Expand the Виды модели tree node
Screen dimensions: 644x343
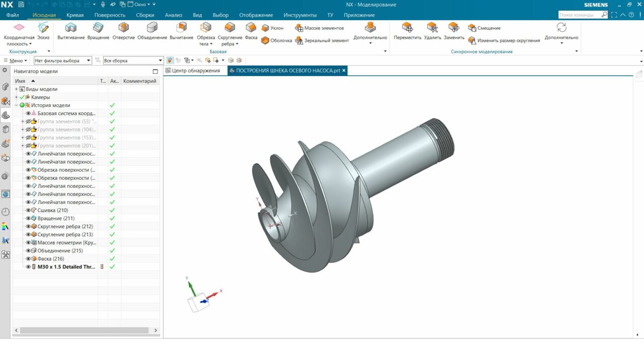pos(17,89)
